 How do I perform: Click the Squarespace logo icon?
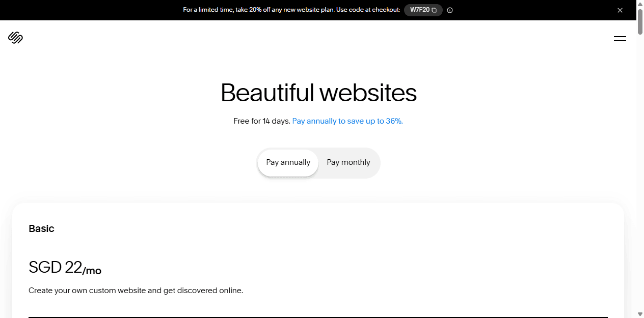coord(16,38)
